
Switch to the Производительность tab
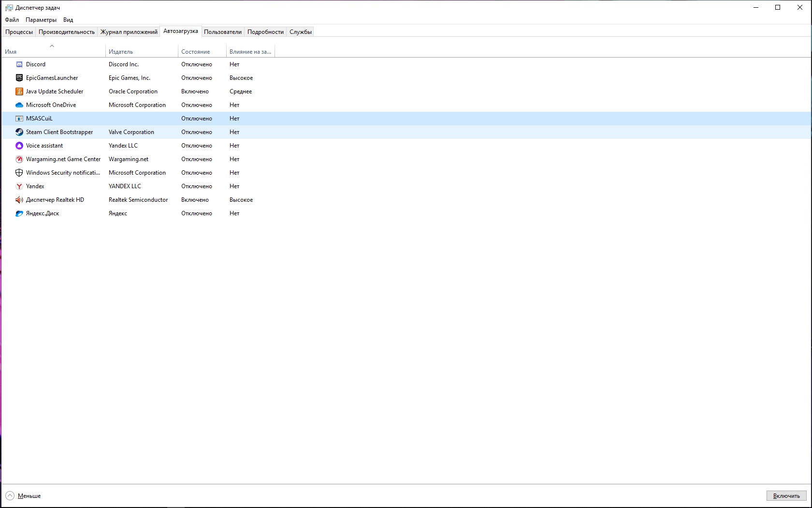click(x=67, y=32)
